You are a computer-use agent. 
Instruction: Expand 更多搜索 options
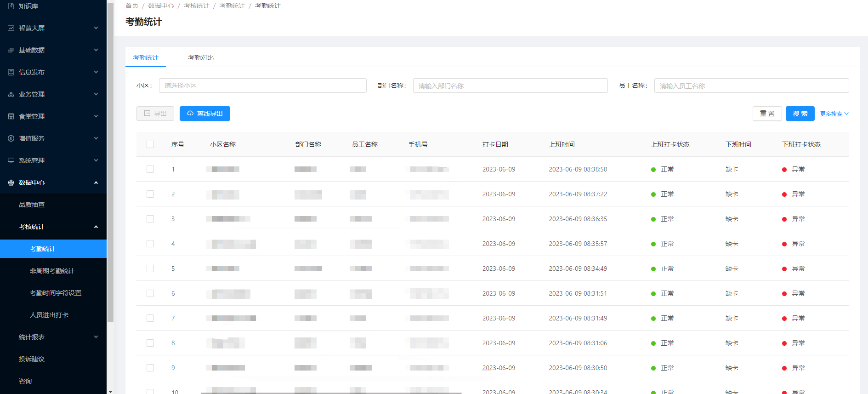coord(834,114)
